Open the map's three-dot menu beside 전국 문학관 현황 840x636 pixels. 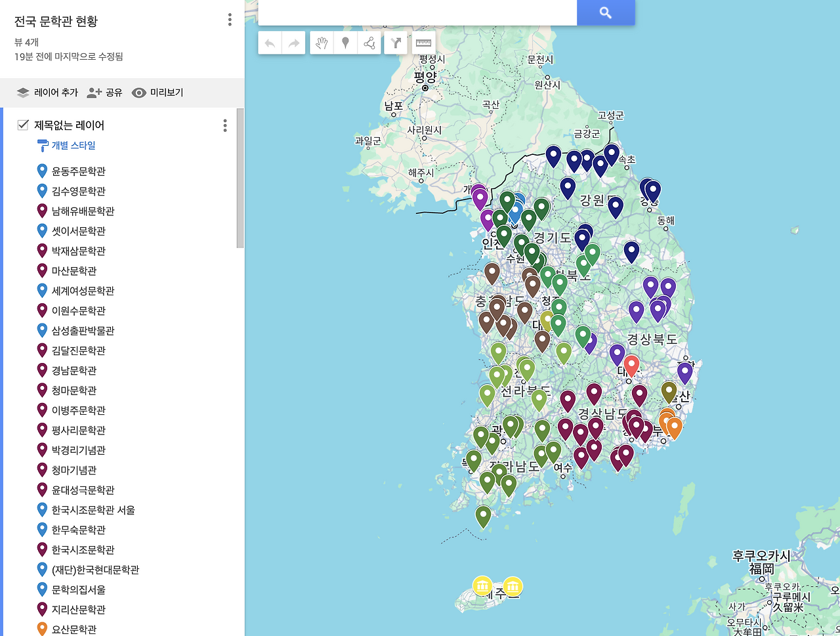coord(230,20)
